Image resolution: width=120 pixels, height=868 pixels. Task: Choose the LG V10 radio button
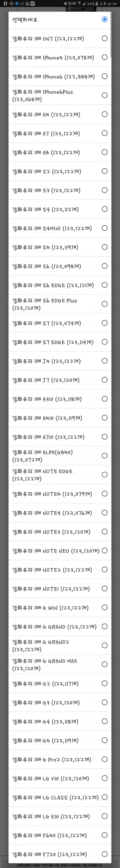pos(105,778)
